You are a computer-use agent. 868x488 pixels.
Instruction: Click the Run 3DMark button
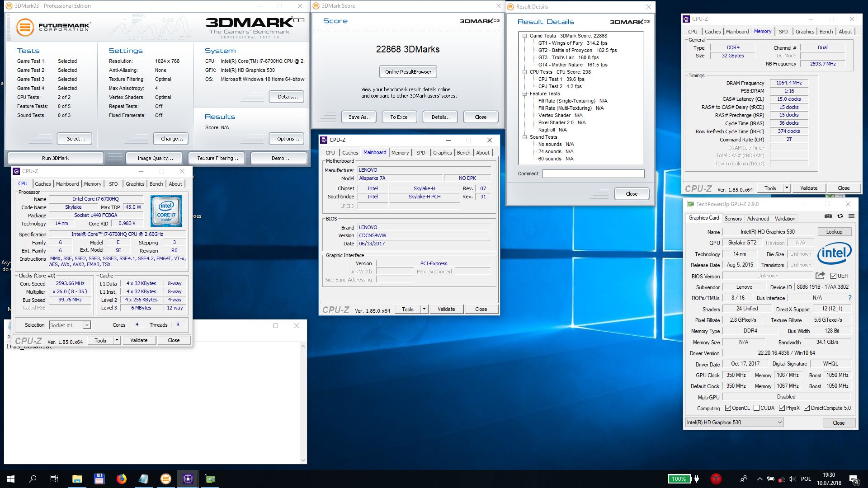55,158
